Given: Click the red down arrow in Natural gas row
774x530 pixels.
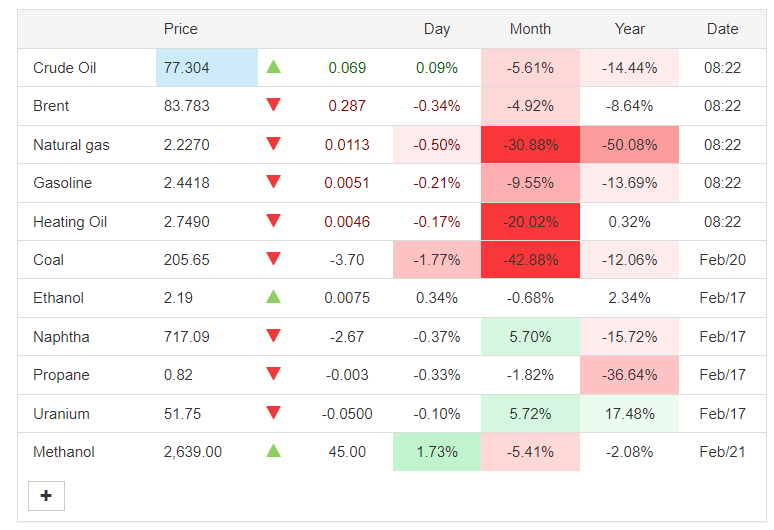Looking at the screenshot, I should pyautogui.click(x=273, y=144).
